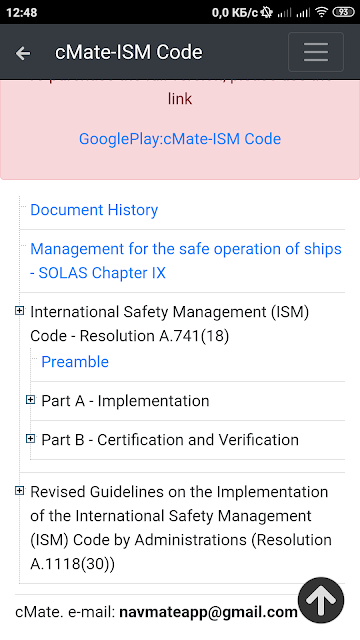Tap the battery indicator icon
Image resolution: width=360 pixels, height=640 pixels.
(x=343, y=12)
